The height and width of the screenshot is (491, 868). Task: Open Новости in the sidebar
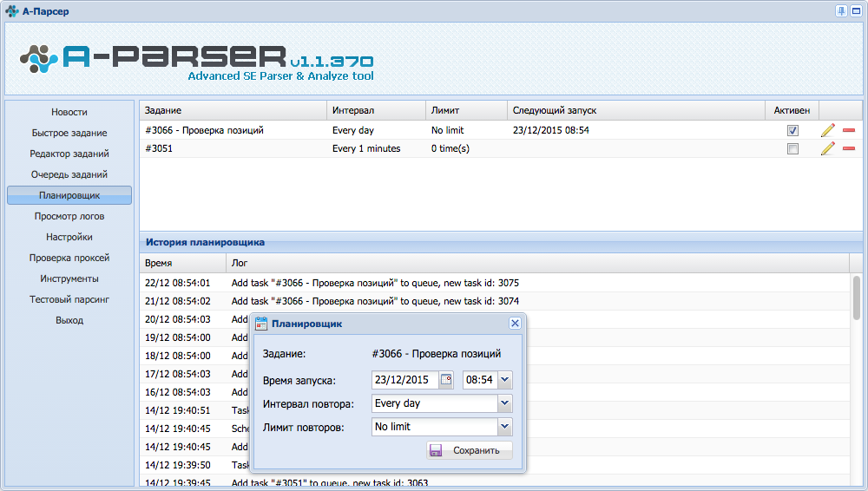[x=69, y=112]
